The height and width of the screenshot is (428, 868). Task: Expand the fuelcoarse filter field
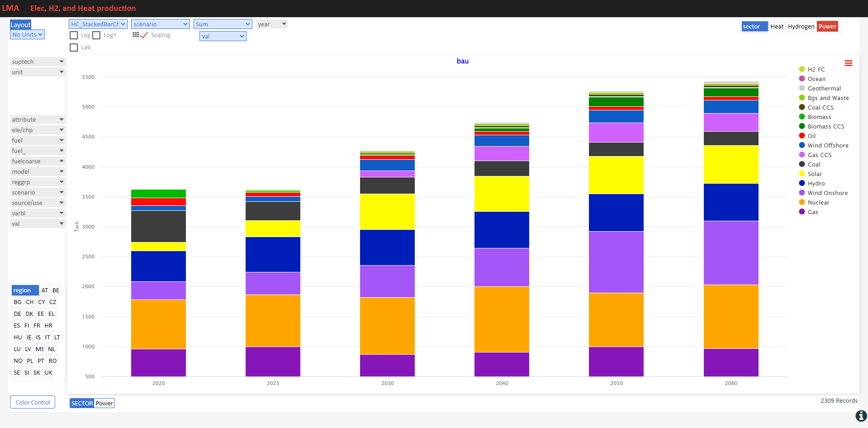pos(38,161)
